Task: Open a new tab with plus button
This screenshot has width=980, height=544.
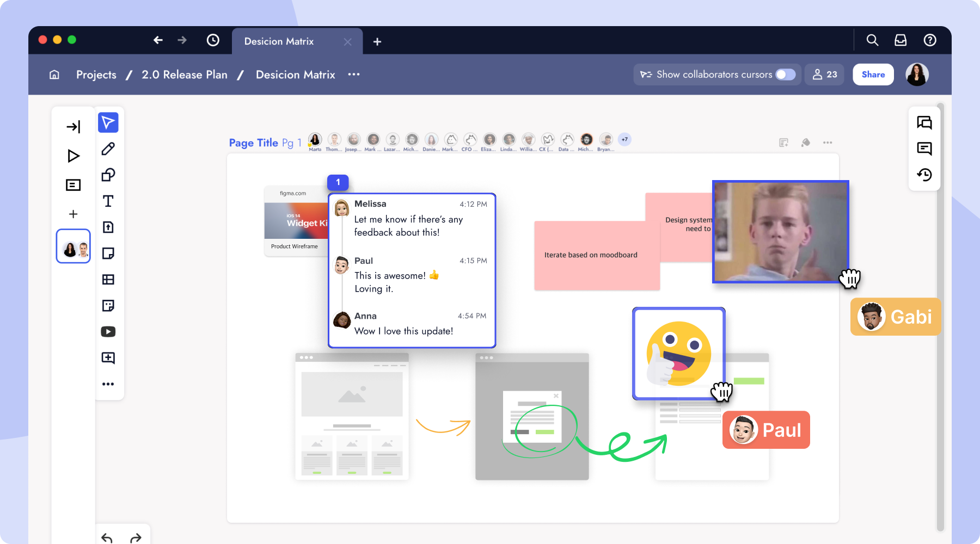Action: (377, 41)
